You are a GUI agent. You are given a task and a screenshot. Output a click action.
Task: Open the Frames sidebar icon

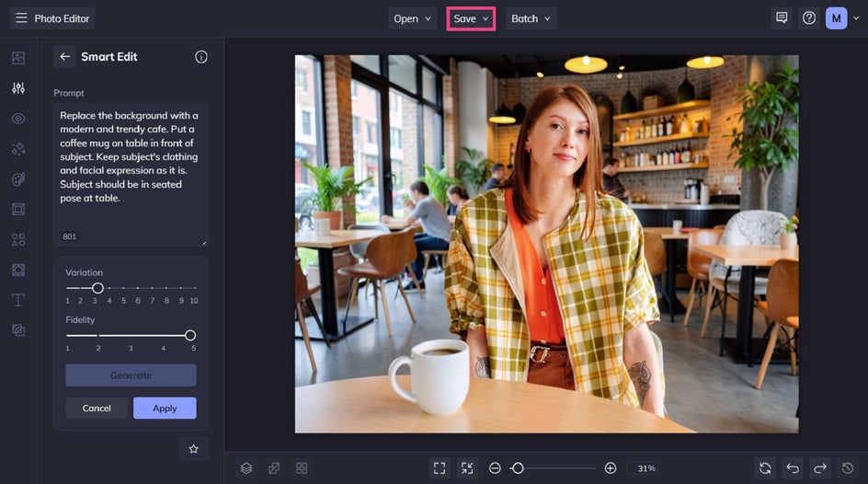[x=18, y=209]
